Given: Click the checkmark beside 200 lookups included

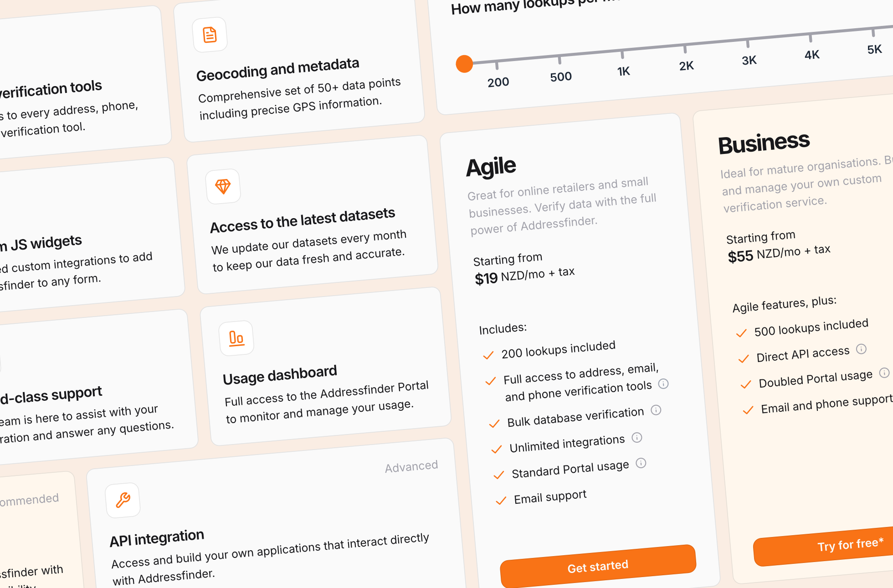Looking at the screenshot, I should [488, 355].
